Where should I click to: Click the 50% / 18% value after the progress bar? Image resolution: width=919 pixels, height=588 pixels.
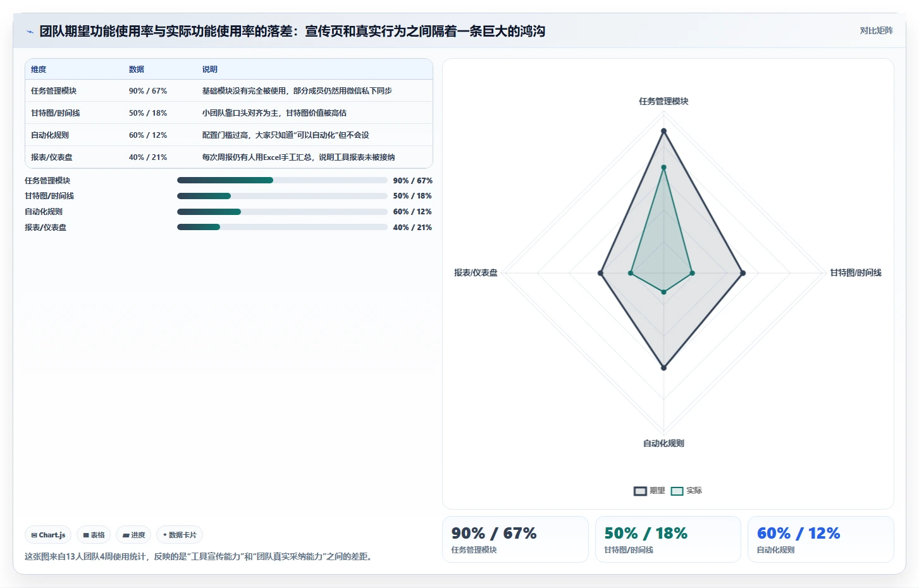[x=412, y=196]
